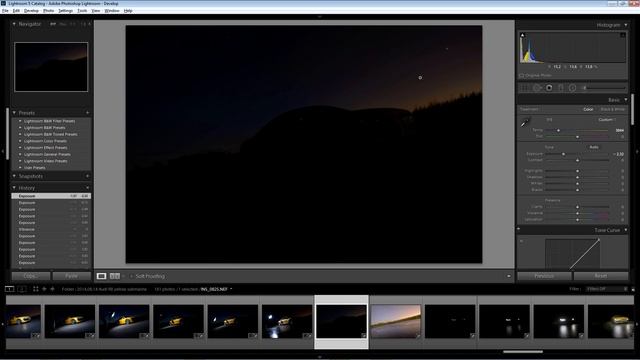Select the sunset landscape thumbnail in filmstrip
Screen dimensions: 640x360
tap(396, 322)
